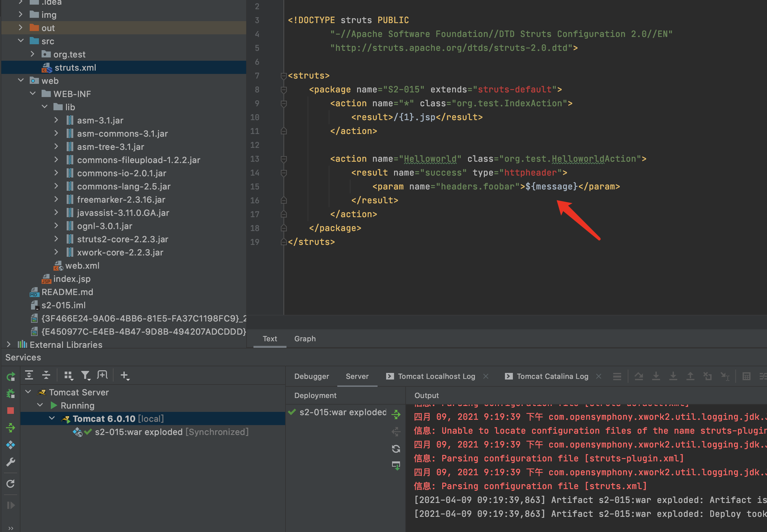Switch editor to the Graph tab
This screenshot has height=532, width=767.
pos(305,339)
